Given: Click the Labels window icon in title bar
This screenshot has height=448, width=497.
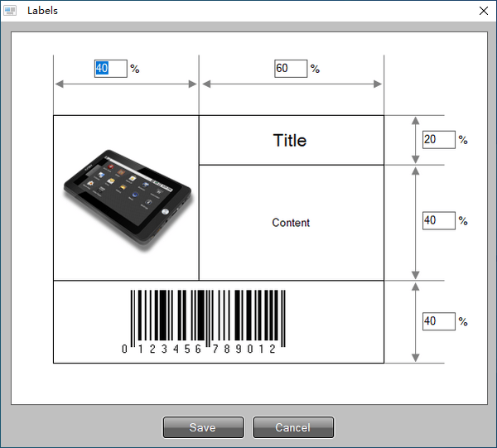Looking at the screenshot, I should pyautogui.click(x=11, y=11).
